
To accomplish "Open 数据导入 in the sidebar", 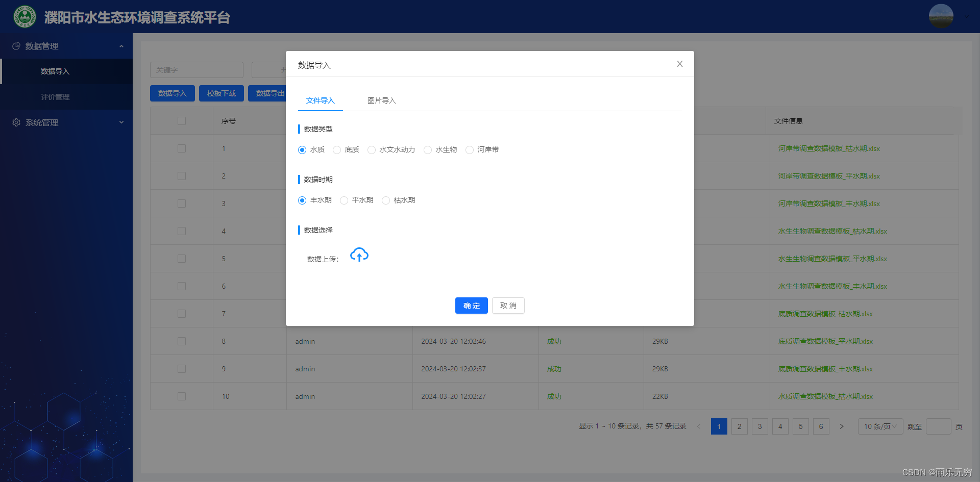I will coord(66,71).
